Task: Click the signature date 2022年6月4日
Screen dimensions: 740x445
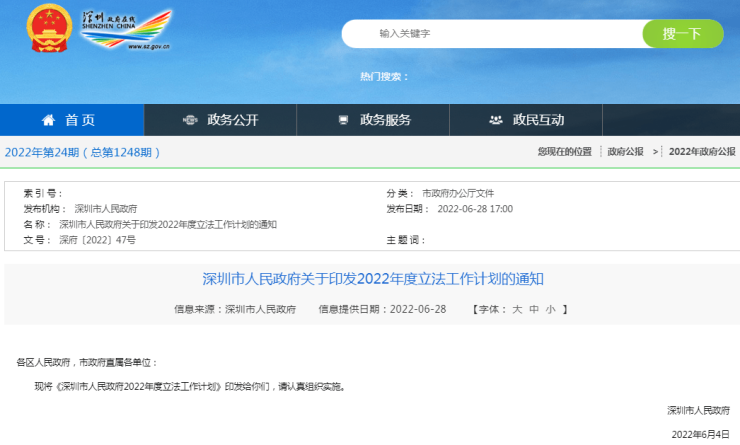Action: click(x=701, y=434)
